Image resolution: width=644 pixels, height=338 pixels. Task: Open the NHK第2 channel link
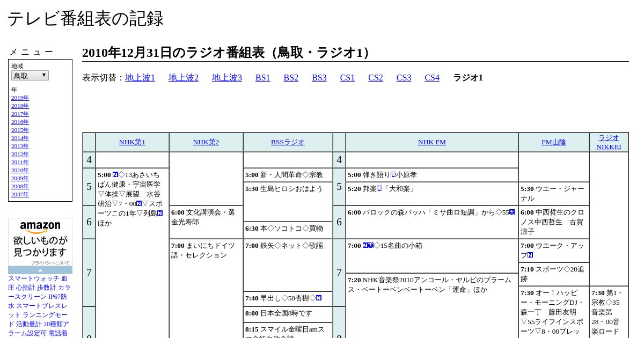(x=206, y=142)
